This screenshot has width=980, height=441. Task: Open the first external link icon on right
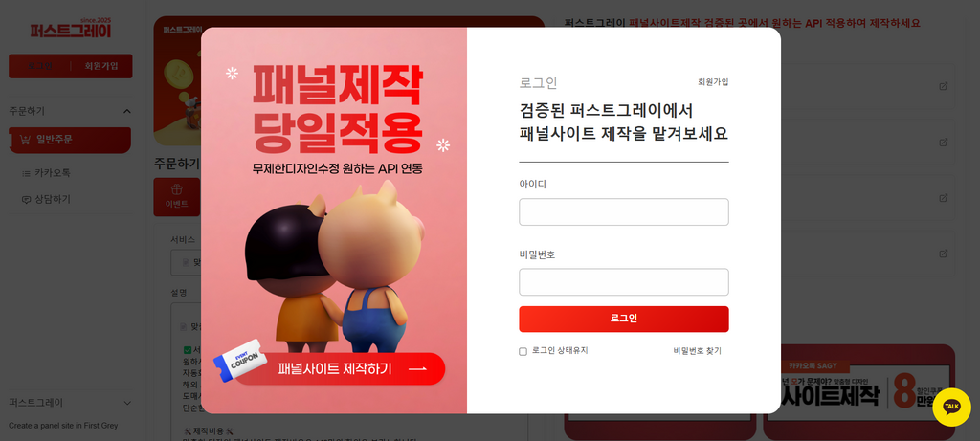943,86
